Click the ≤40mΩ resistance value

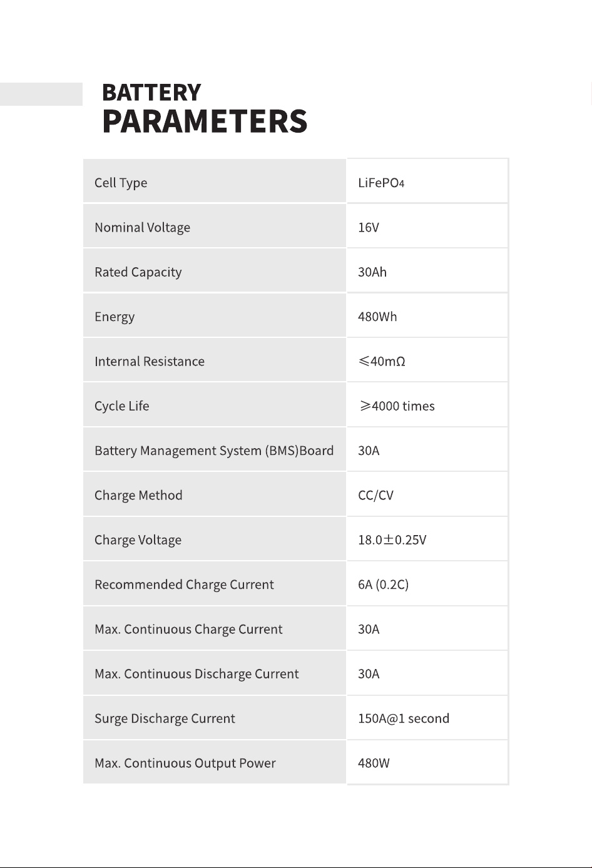point(382,361)
